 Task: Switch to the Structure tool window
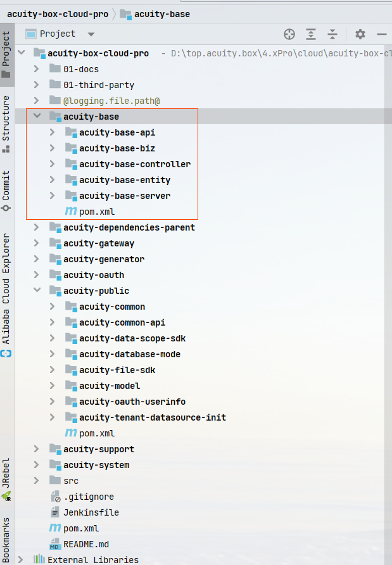tap(6, 124)
